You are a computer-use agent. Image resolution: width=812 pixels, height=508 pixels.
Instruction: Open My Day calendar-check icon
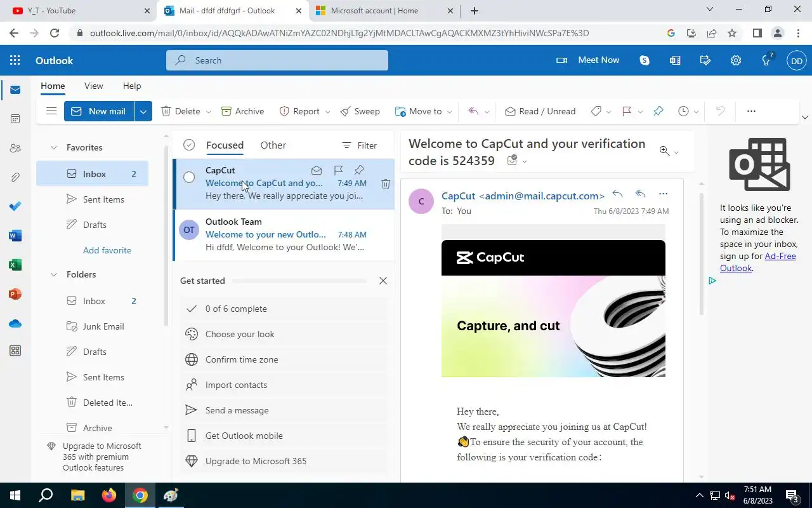(x=705, y=60)
